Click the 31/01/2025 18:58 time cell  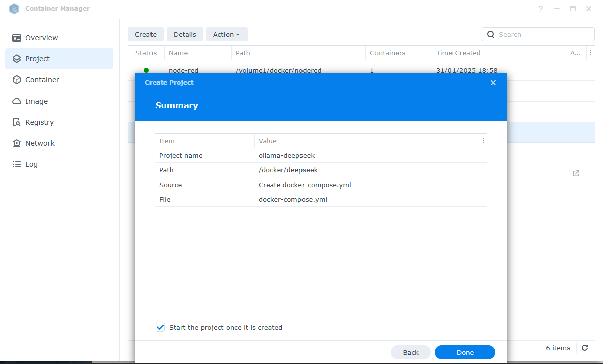coord(467,70)
